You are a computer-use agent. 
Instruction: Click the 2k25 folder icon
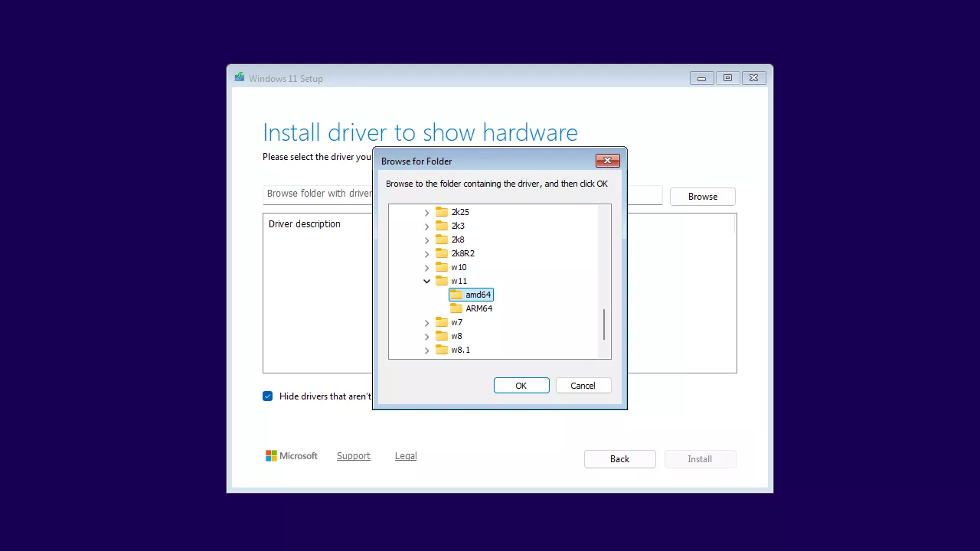[442, 212]
